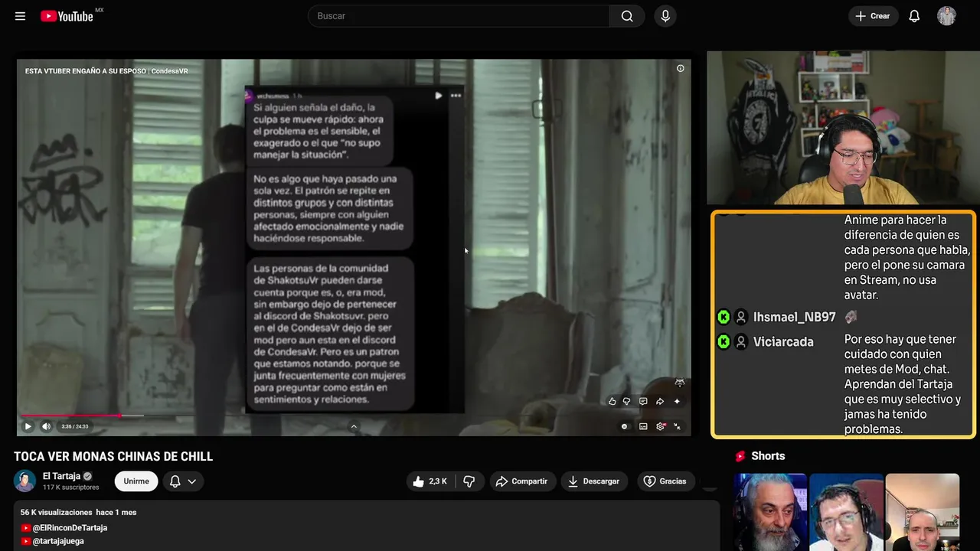Click the El Tartaja channel avatar
Viewport: 980px width, 551px height.
[25, 481]
